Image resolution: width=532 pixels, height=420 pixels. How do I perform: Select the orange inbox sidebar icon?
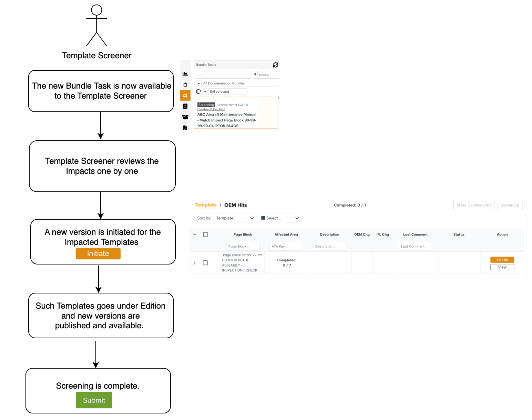185,96
